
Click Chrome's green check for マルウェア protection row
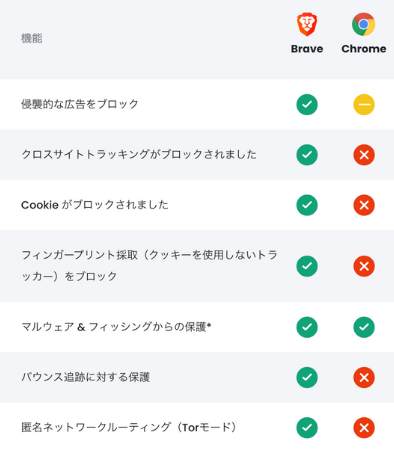364,327
